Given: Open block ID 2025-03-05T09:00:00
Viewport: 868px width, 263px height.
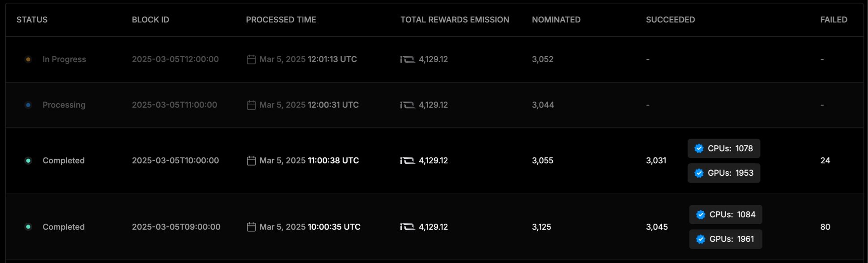Looking at the screenshot, I should pyautogui.click(x=176, y=227).
